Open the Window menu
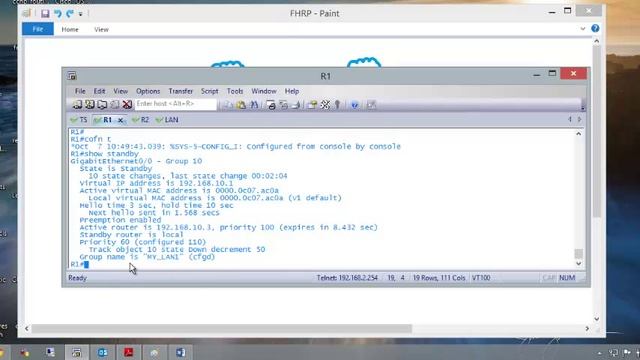 (264, 91)
